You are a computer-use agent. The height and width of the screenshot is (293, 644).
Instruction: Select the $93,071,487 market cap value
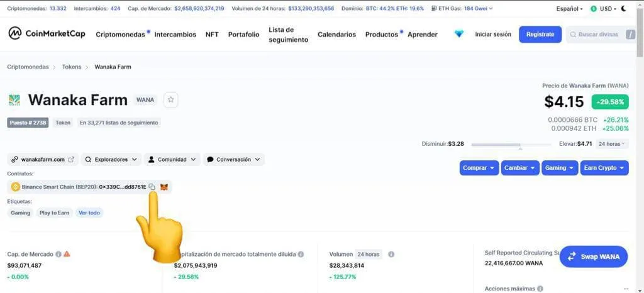click(25, 265)
